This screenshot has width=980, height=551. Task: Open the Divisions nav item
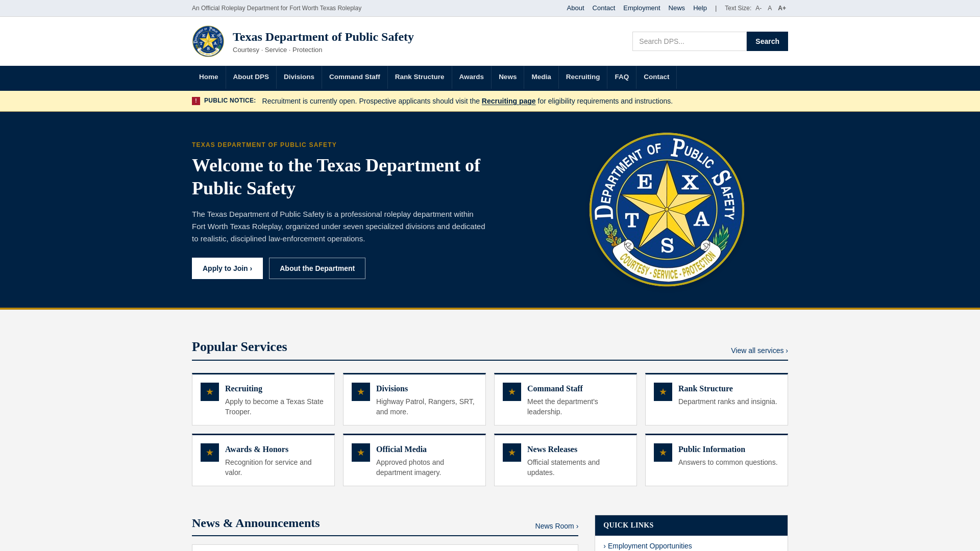pyautogui.click(x=299, y=77)
